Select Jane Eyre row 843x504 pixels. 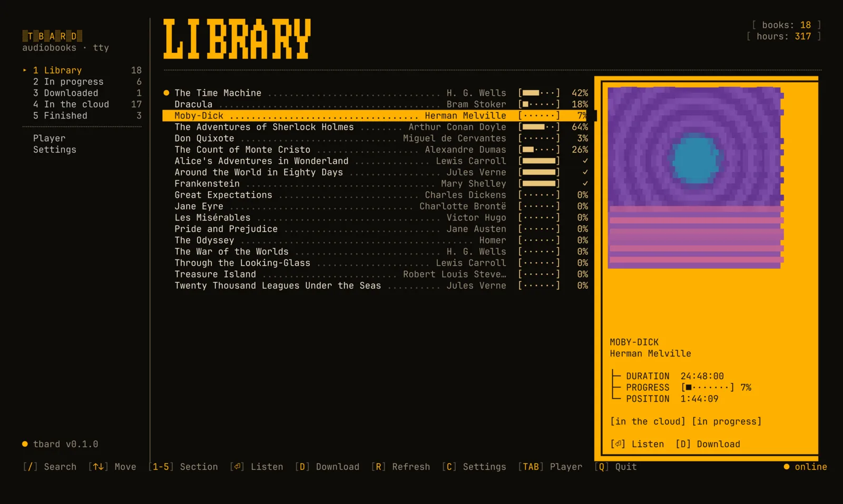coord(376,206)
